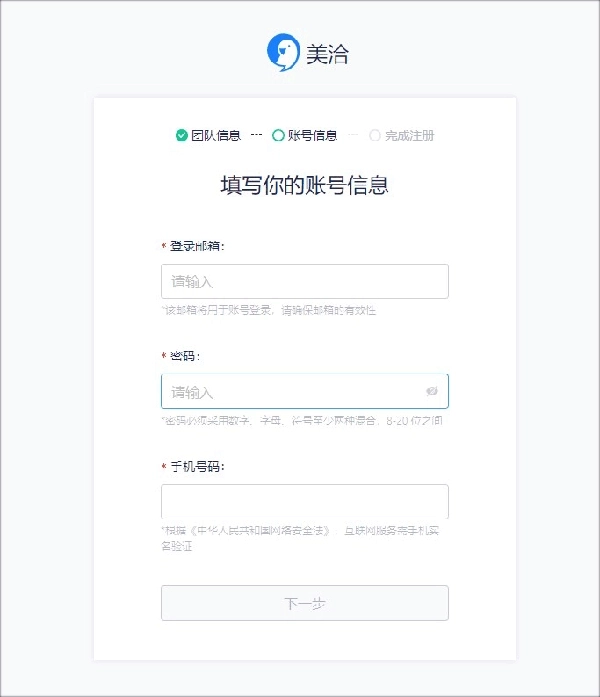This screenshot has width=600, height=697.
Task: Click the 密码 field label
Action: click(185, 356)
